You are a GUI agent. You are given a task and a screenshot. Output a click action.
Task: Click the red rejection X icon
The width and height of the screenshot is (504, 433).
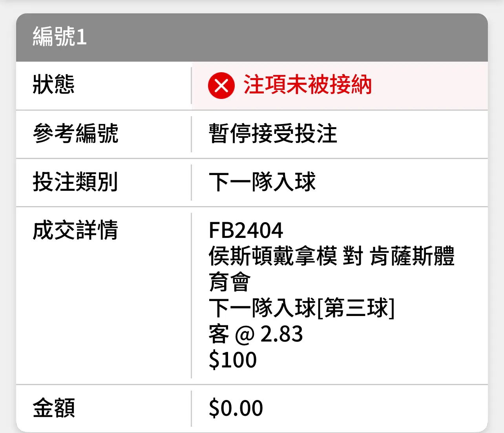pos(221,85)
